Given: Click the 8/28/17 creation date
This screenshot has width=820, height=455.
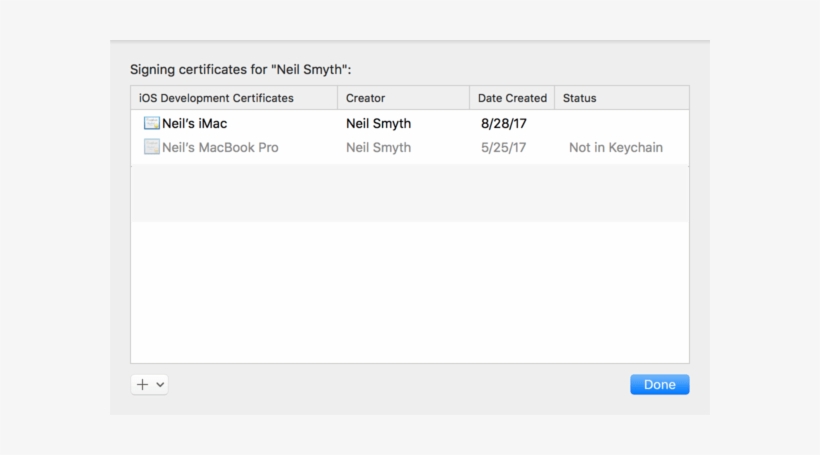Looking at the screenshot, I should [x=504, y=124].
